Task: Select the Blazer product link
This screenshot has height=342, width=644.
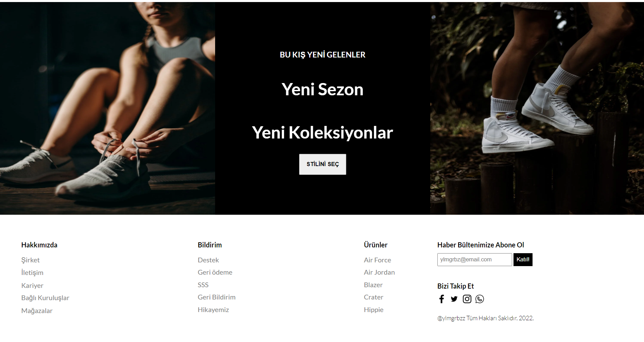Action: [373, 285]
